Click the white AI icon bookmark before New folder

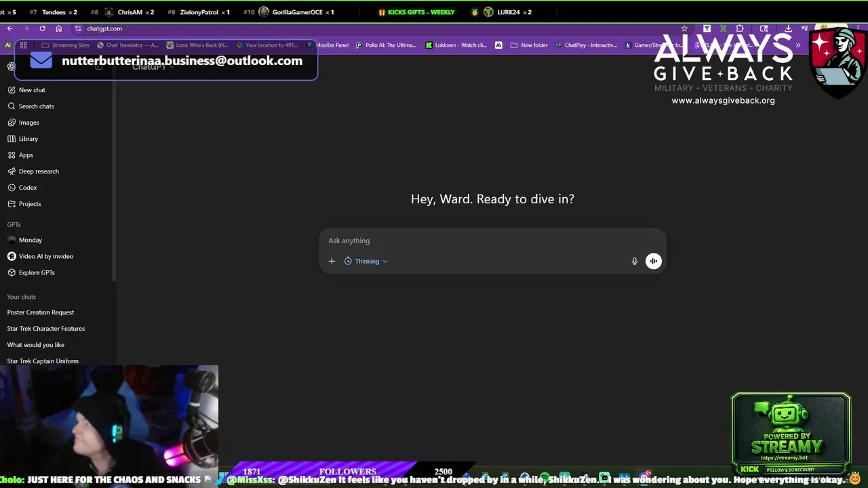[498, 45]
